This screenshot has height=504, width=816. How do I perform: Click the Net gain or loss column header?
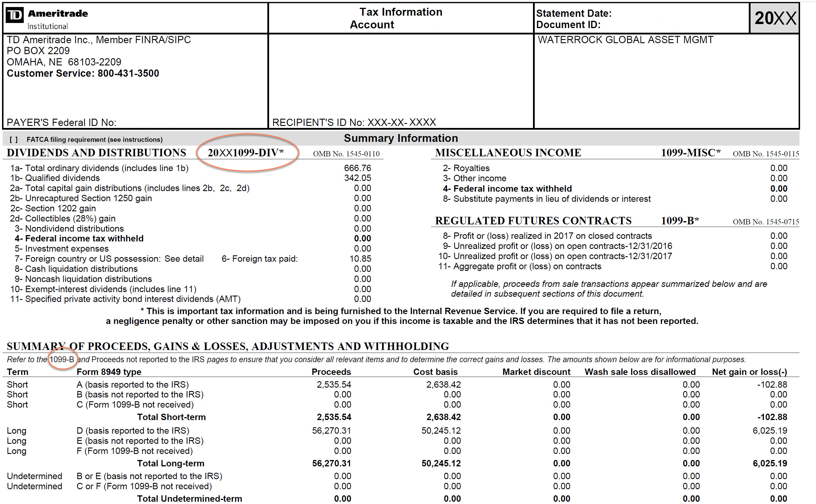pyautogui.click(x=749, y=372)
